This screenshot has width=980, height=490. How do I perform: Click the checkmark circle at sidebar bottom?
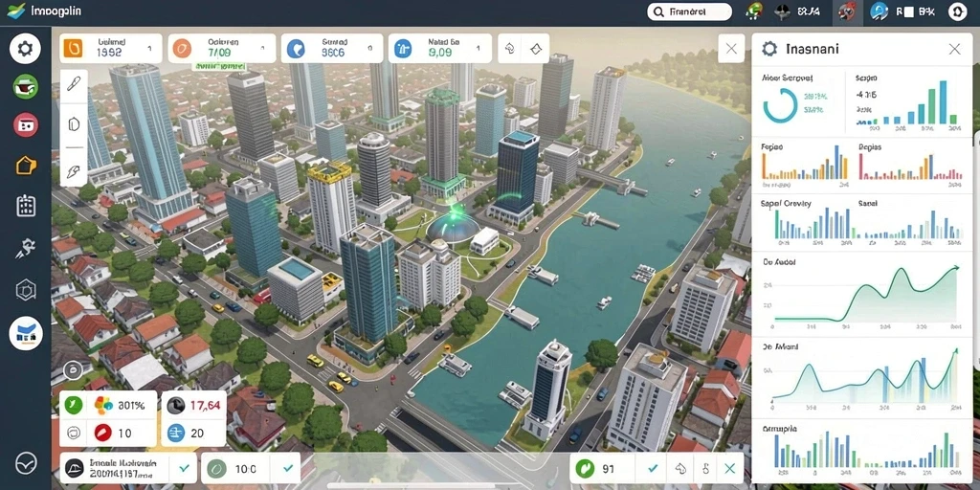(x=26, y=464)
